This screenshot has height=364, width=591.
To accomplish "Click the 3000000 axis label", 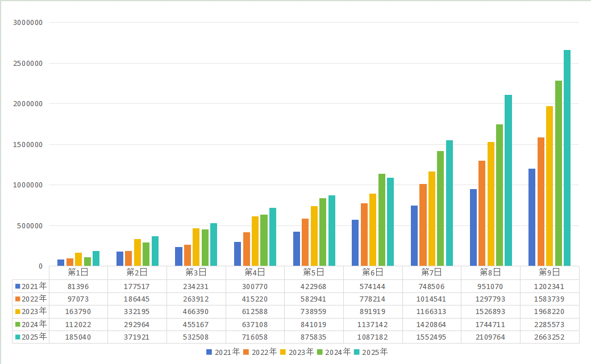I will [x=28, y=23].
